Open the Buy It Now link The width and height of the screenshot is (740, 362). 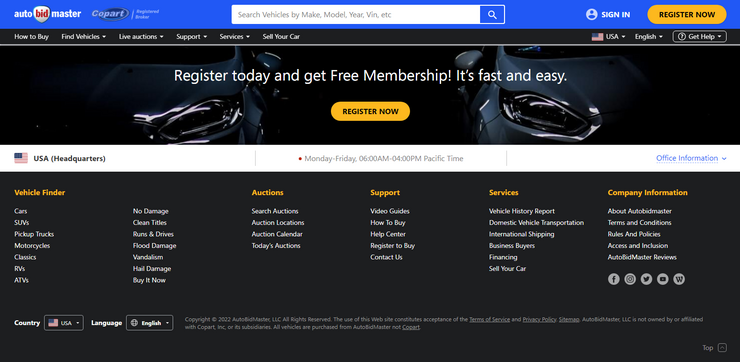149,280
